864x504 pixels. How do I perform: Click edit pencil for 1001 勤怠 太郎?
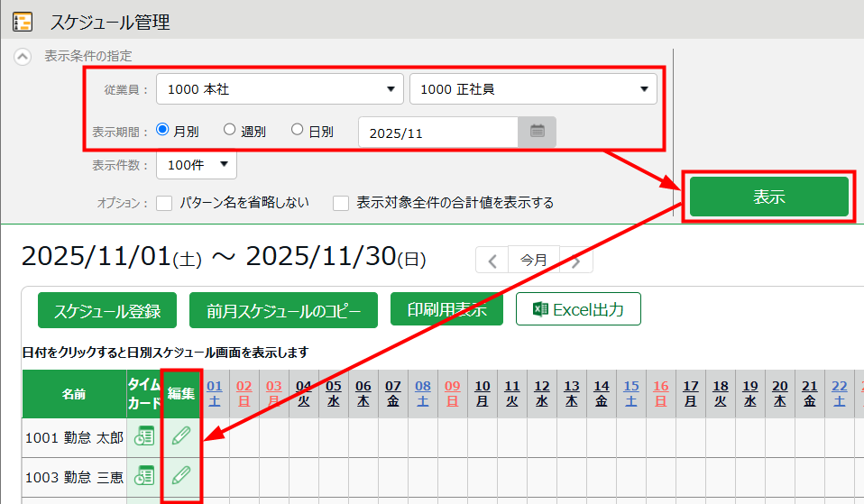pyautogui.click(x=181, y=436)
